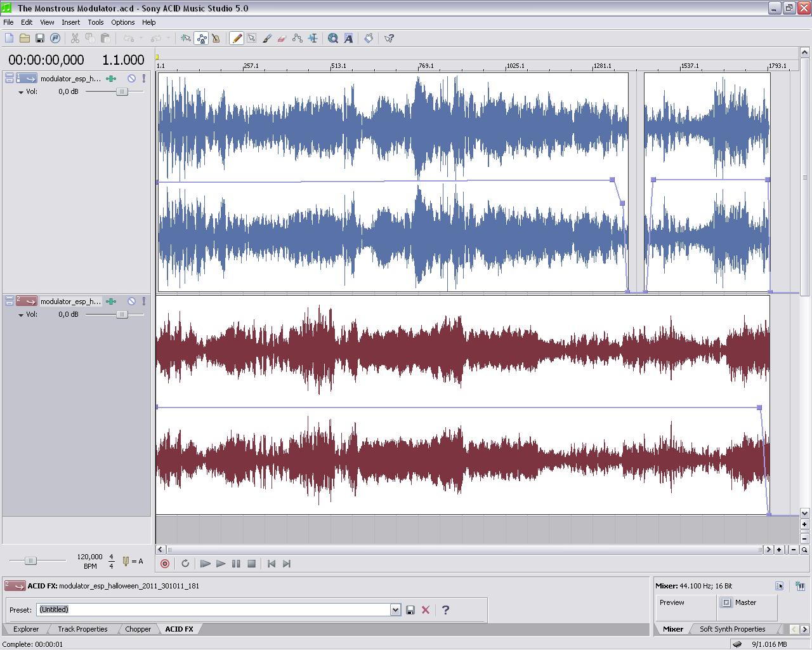The height and width of the screenshot is (650, 812).
Task: Go to project start button
Action: pyautogui.click(x=272, y=564)
